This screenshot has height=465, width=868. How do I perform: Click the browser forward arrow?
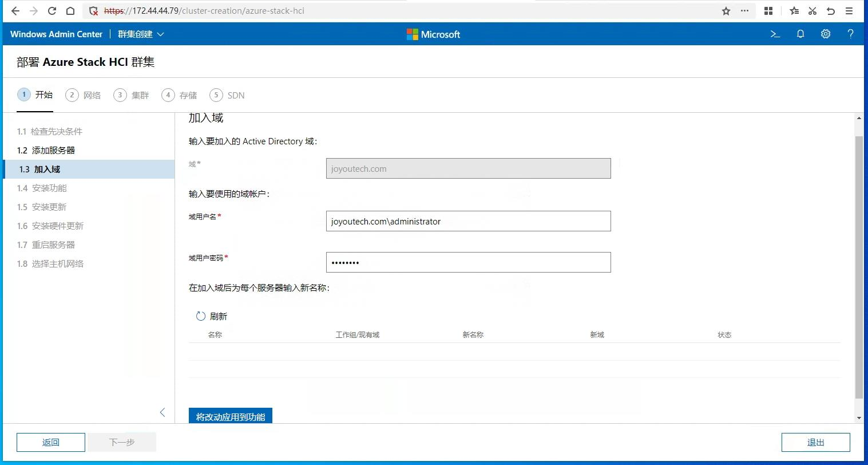pos(34,11)
